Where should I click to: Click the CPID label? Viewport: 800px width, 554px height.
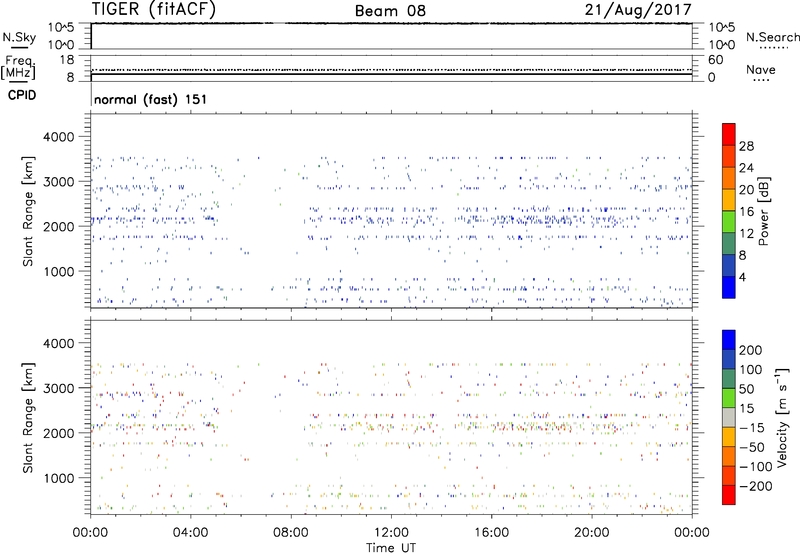[x=22, y=95]
